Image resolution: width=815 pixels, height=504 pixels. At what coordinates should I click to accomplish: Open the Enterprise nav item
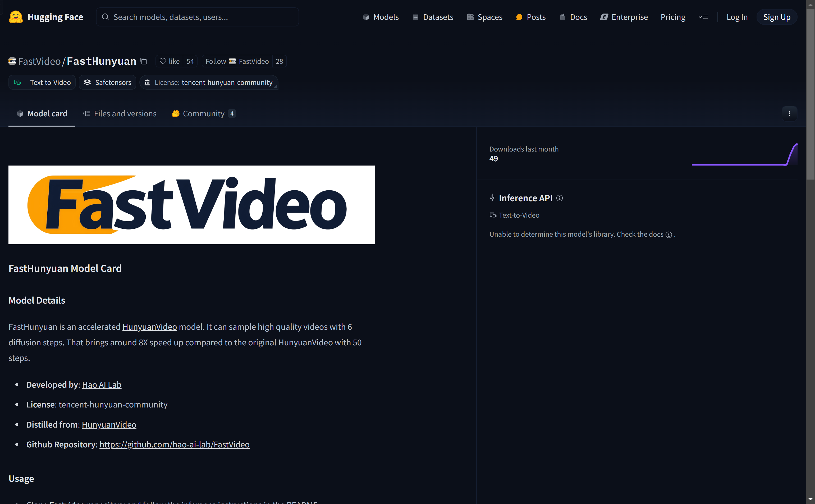click(x=624, y=17)
